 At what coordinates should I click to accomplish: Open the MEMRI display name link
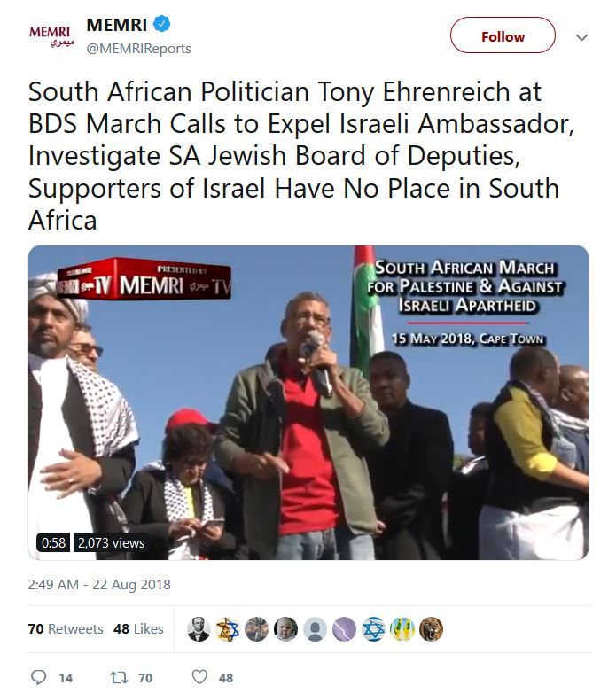pos(117,25)
